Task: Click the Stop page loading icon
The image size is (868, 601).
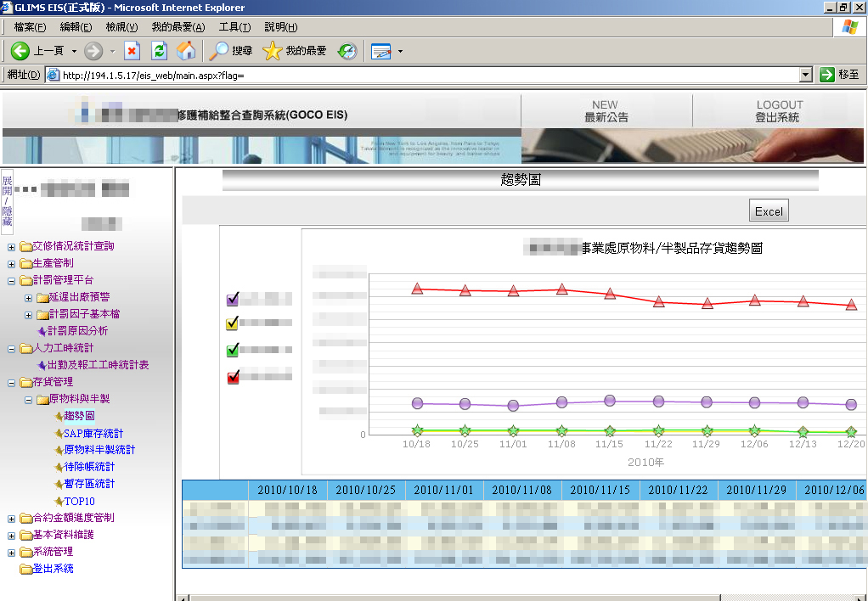Action: 132,51
